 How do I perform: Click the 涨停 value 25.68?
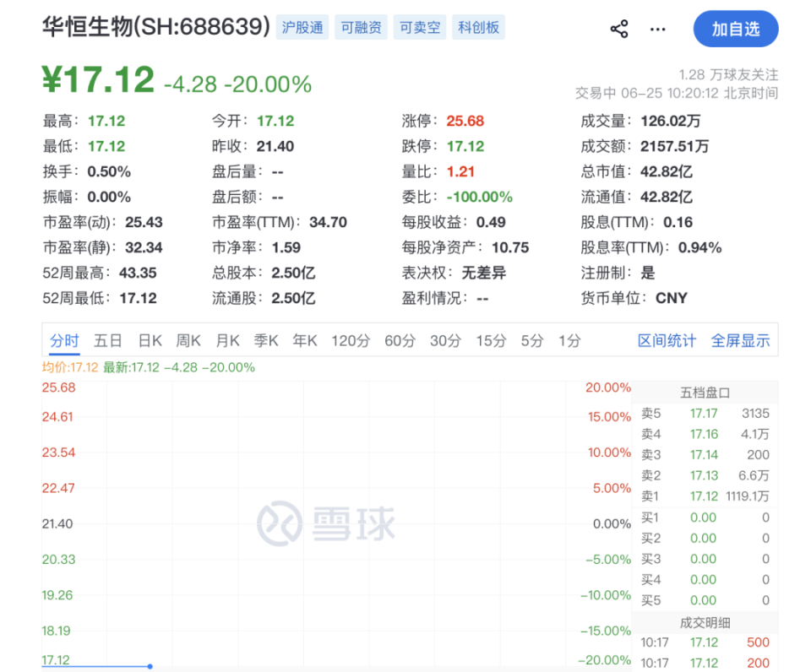tap(465, 121)
